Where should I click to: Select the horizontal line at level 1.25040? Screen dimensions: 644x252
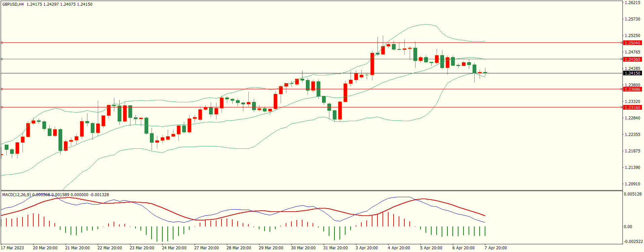point(311,43)
